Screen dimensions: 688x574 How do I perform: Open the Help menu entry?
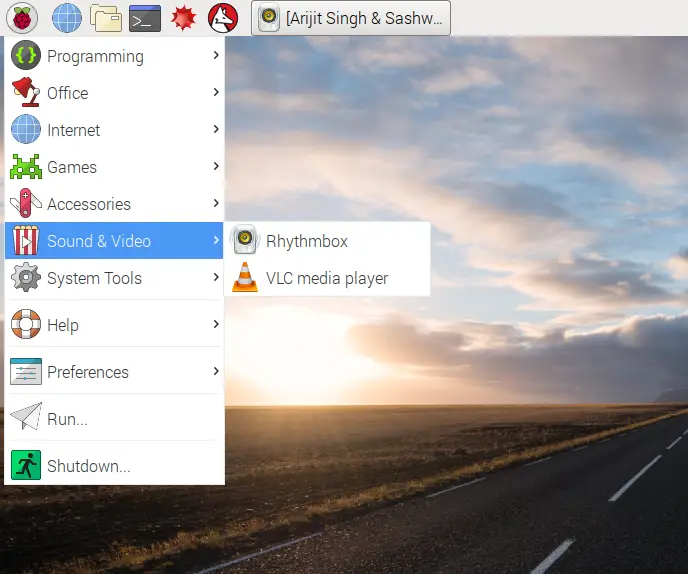114,325
